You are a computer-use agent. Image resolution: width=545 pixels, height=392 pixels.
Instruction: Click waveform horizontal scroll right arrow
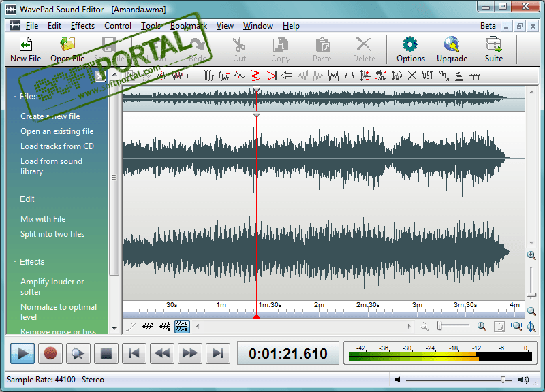click(409, 326)
